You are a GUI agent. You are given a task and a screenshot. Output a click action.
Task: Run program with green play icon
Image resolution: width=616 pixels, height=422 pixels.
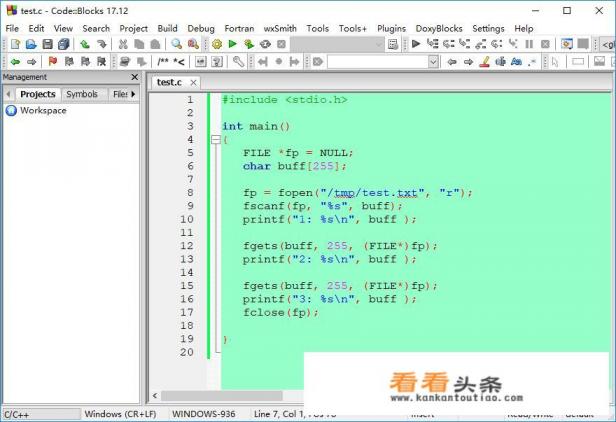click(233, 44)
